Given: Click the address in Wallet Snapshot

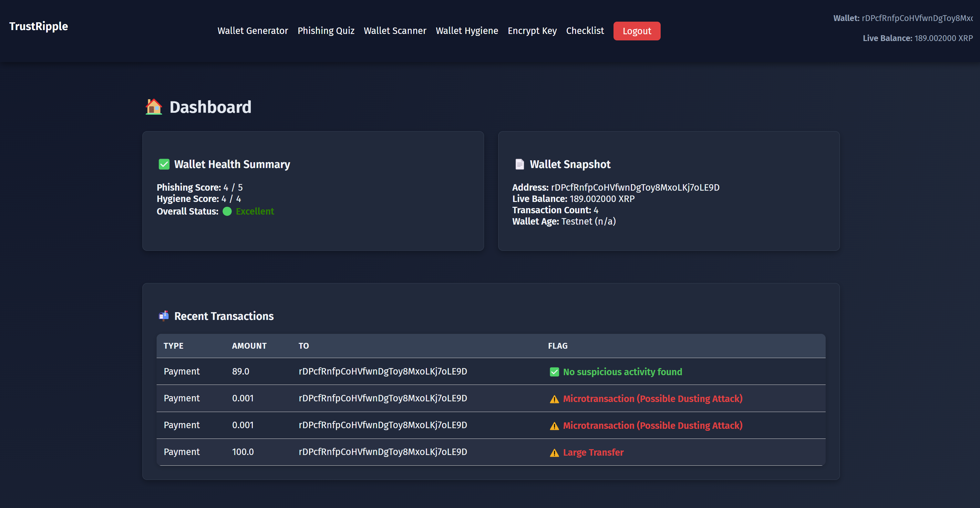Looking at the screenshot, I should pos(635,187).
